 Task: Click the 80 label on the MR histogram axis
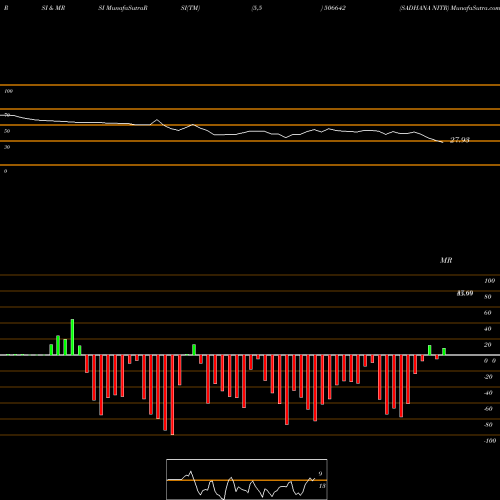point(487,297)
